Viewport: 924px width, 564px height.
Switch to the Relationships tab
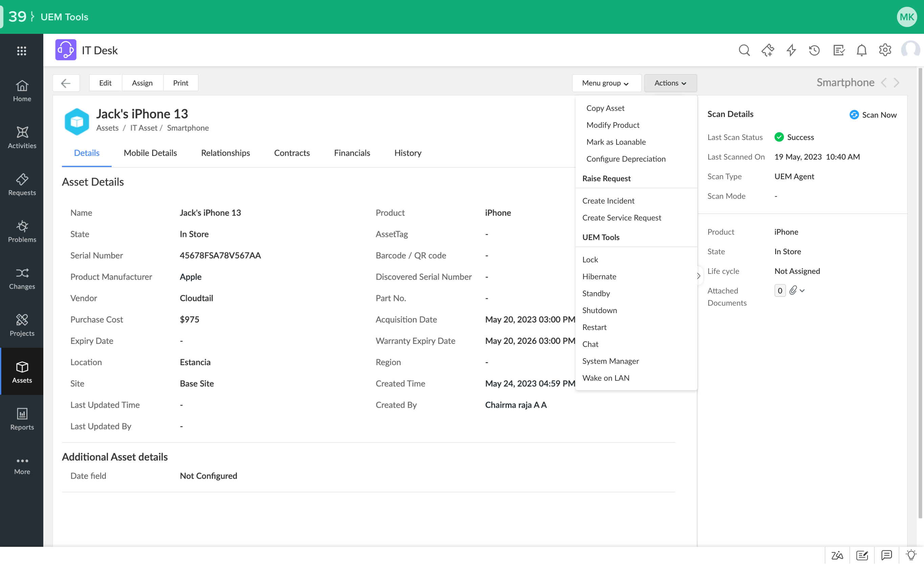point(225,153)
